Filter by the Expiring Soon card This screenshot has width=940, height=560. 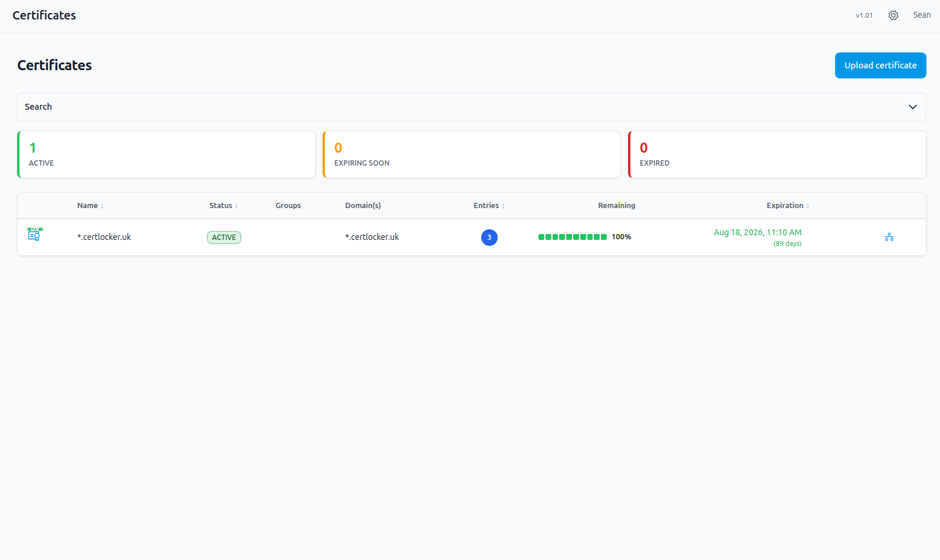click(472, 154)
